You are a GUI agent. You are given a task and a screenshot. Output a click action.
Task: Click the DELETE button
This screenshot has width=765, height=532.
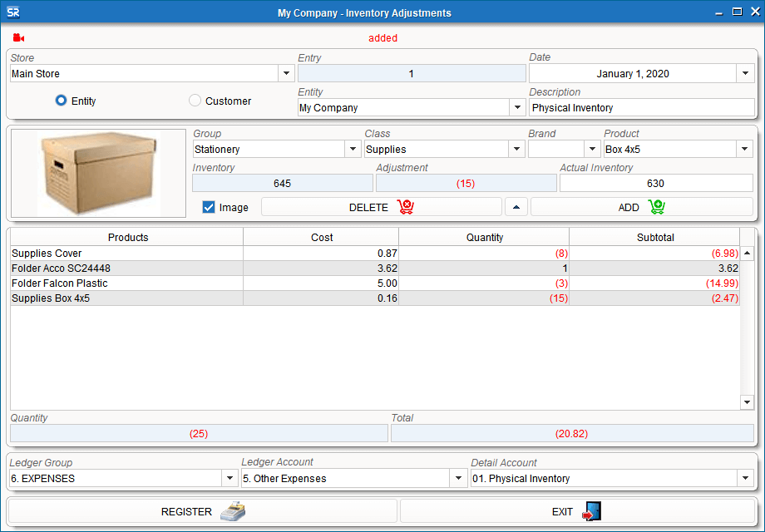(x=382, y=207)
